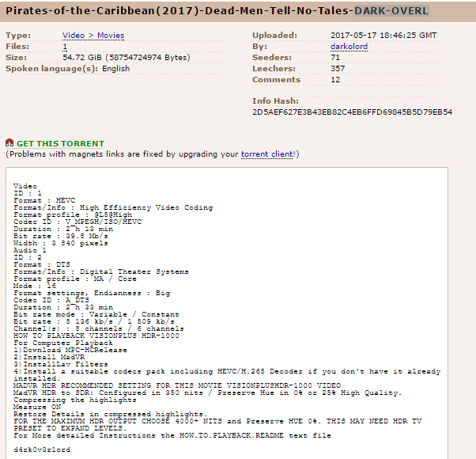Click the Uploaded: label
This screenshot has height=459, width=476.
(274, 36)
